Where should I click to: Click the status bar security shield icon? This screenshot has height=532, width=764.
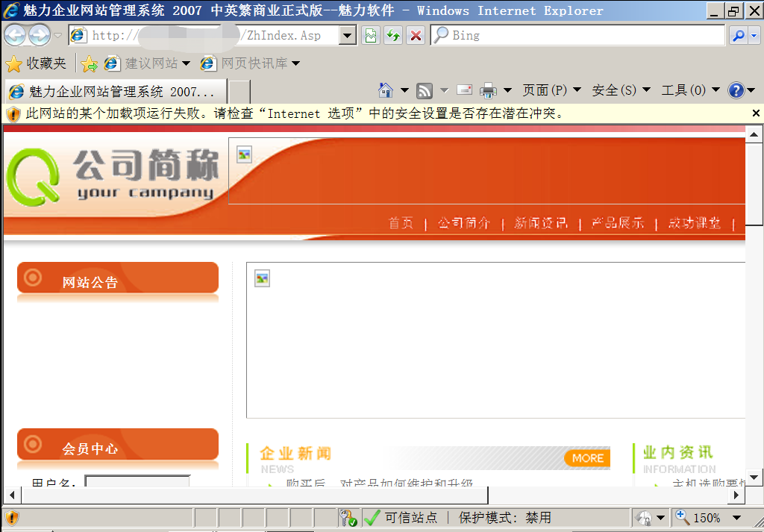(12, 517)
